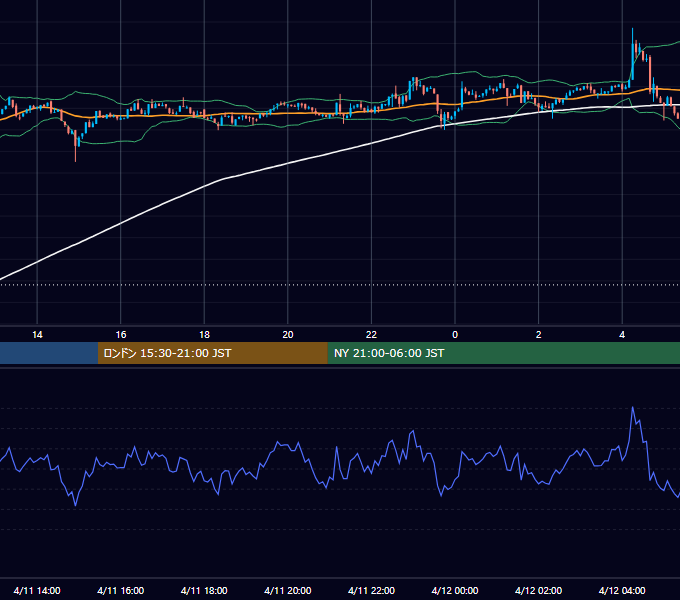Click the 4/11 18:00 oscillator axis label
Screen dimensions: 680x600
coord(204,590)
